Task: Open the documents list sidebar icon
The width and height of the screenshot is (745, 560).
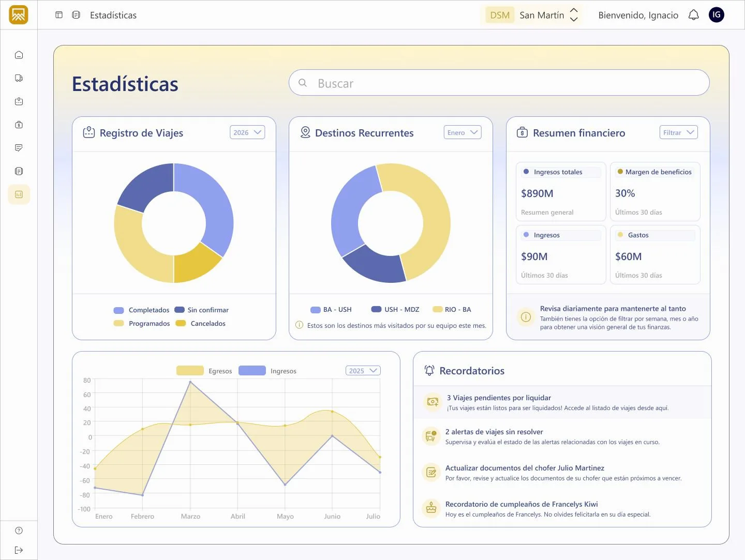Action: click(19, 171)
